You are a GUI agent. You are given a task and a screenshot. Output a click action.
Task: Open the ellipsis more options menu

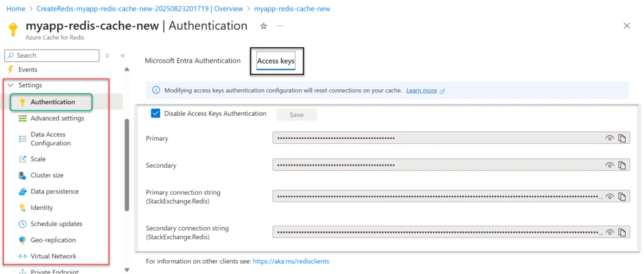280,26
